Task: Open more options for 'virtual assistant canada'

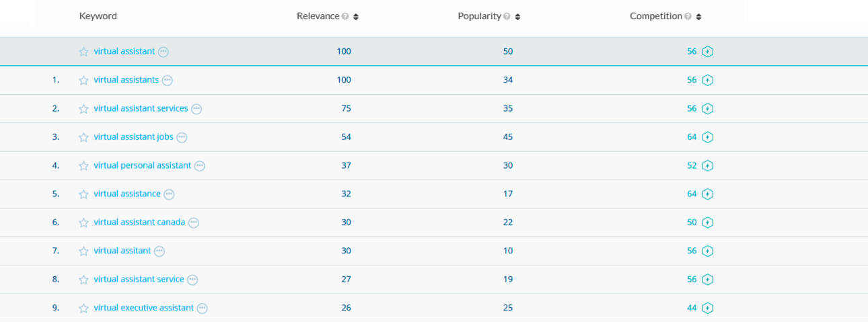Action: [194, 222]
